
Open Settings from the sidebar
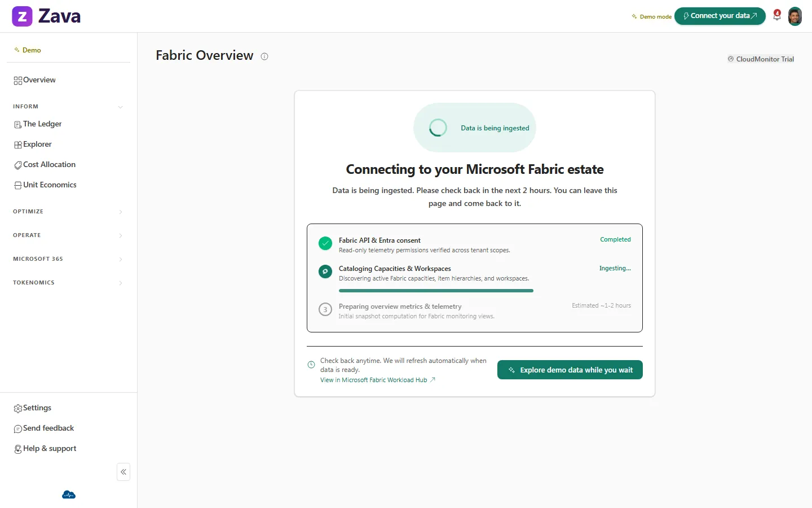(69, 408)
